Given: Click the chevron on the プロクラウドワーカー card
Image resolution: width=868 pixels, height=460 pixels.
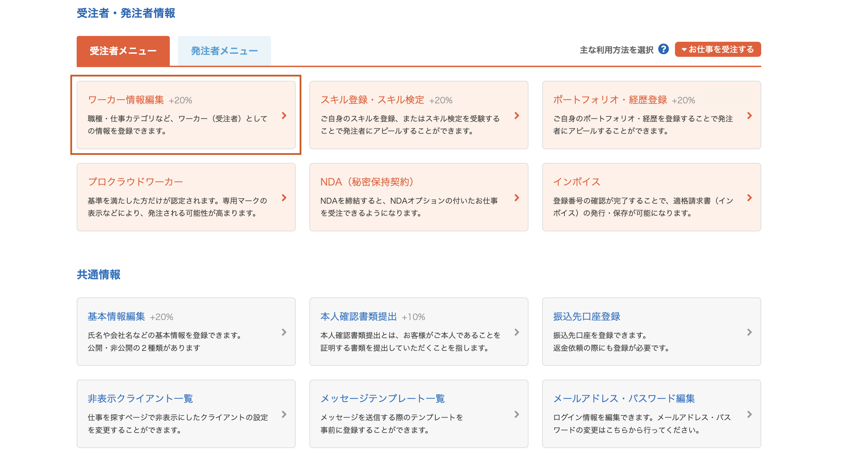Looking at the screenshot, I should (284, 198).
